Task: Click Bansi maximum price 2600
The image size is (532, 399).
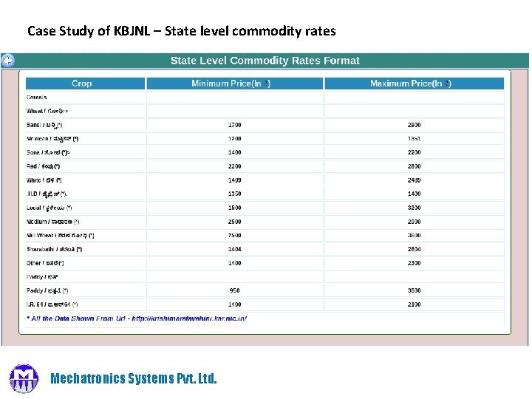Action: pyautogui.click(x=415, y=125)
